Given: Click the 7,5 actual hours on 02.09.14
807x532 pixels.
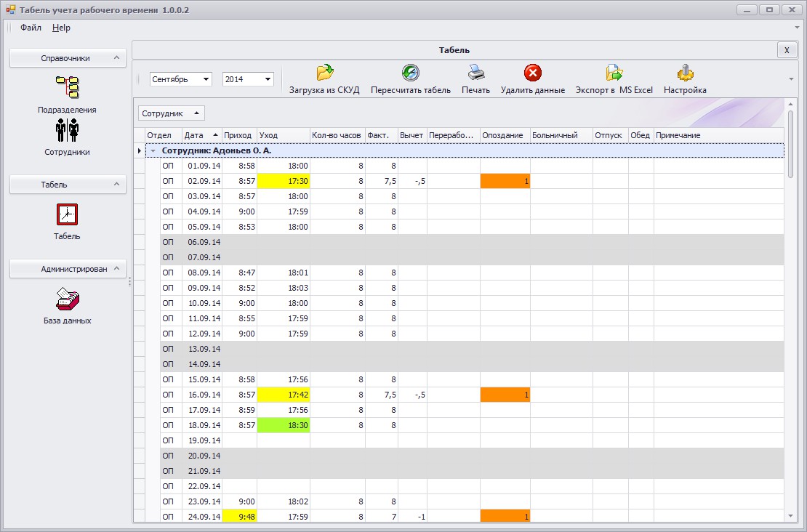Looking at the screenshot, I should (x=382, y=181).
